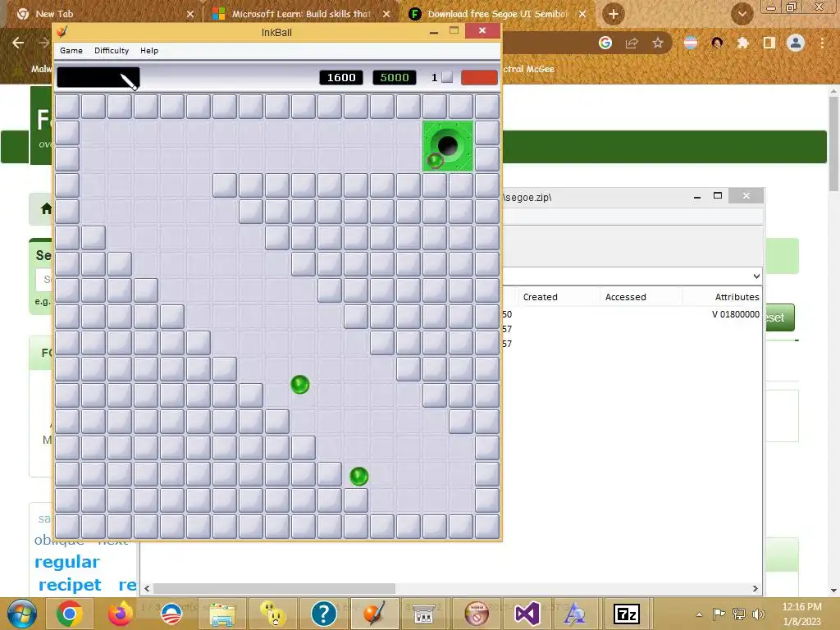Toggle Chrome side panel
The height and width of the screenshot is (630, 840).
pos(769,43)
